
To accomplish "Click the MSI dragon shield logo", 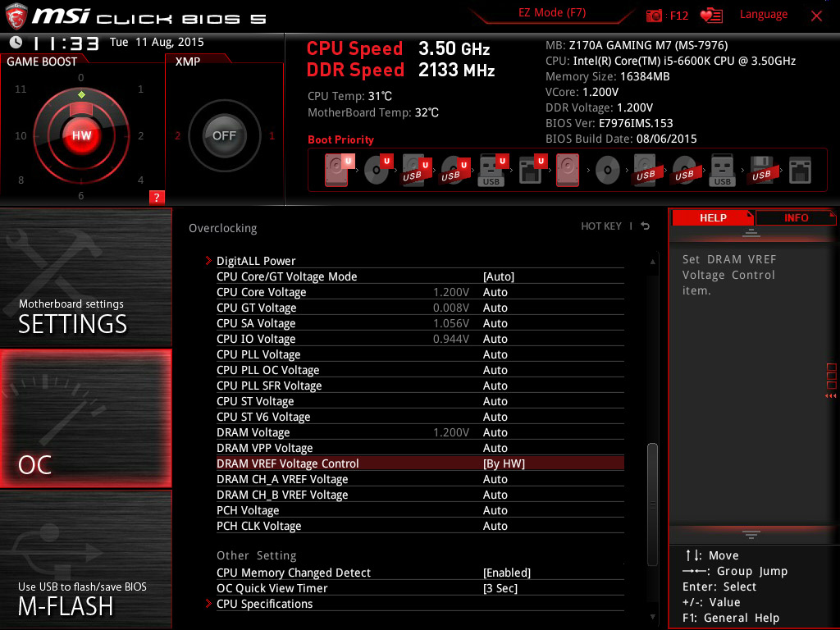I will tap(16, 16).
